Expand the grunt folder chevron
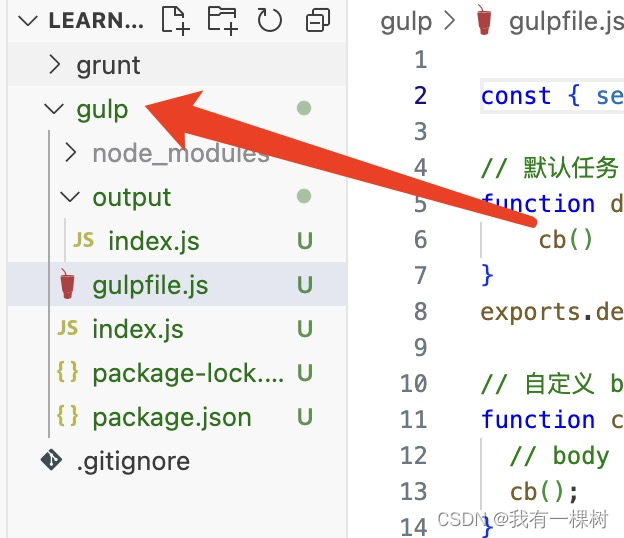 point(55,64)
